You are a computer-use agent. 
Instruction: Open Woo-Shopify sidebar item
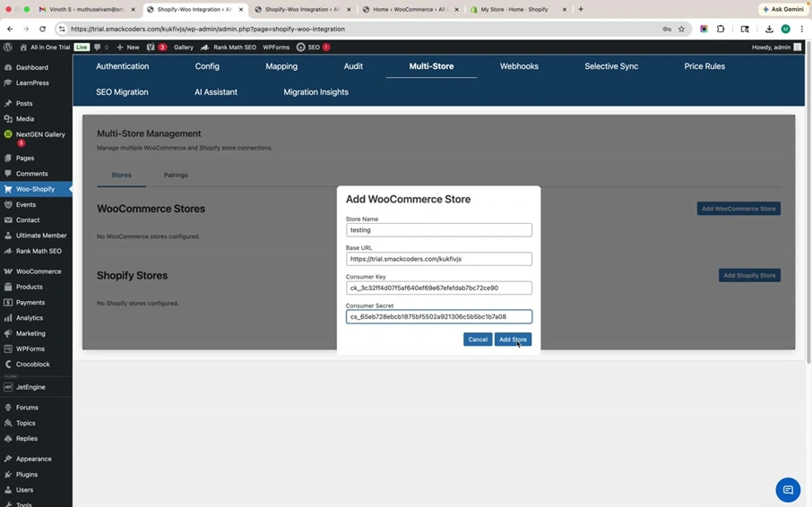click(x=36, y=189)
